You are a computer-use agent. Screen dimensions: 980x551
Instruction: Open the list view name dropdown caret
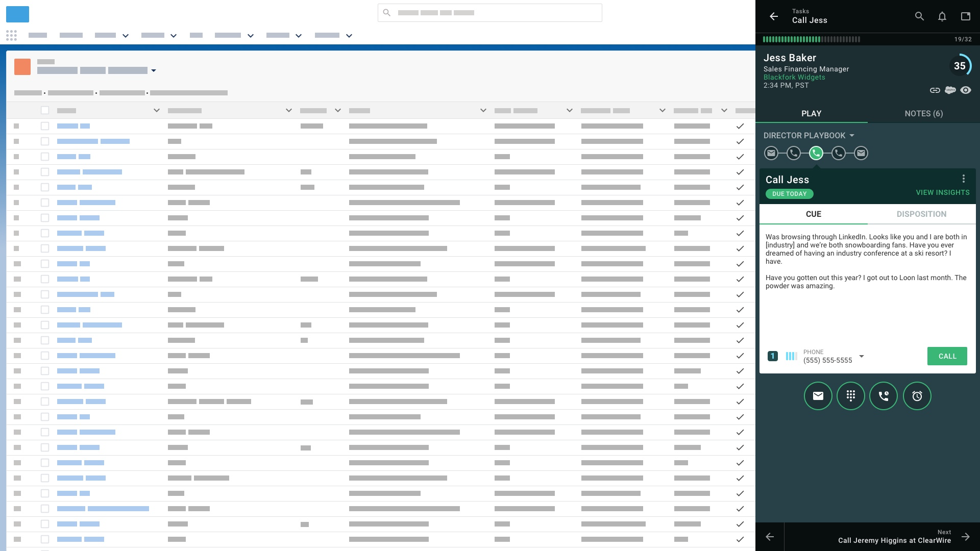[154, 70]
